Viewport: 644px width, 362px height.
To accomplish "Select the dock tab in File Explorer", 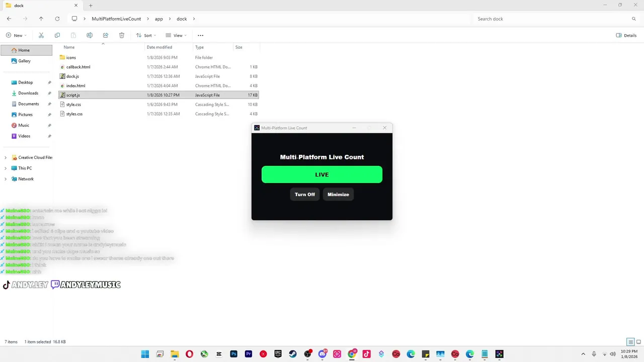I will tap(41, 6).
